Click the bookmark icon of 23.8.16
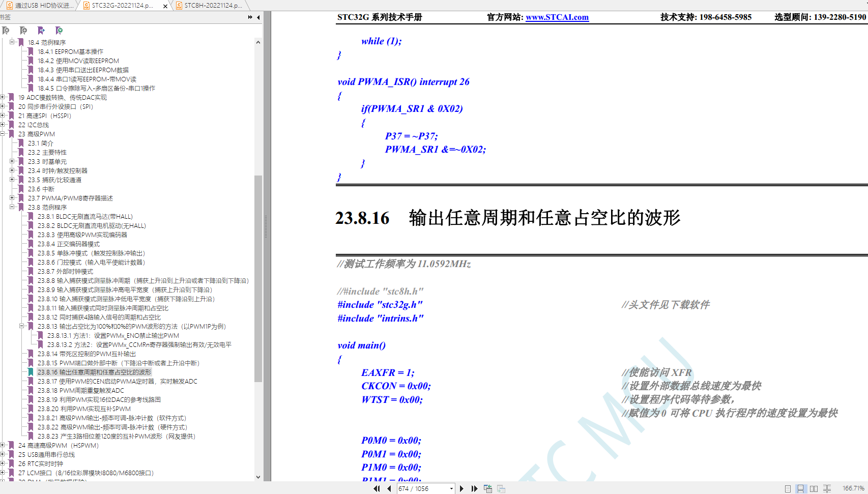The image size is (868, 494). coord(31,372)
